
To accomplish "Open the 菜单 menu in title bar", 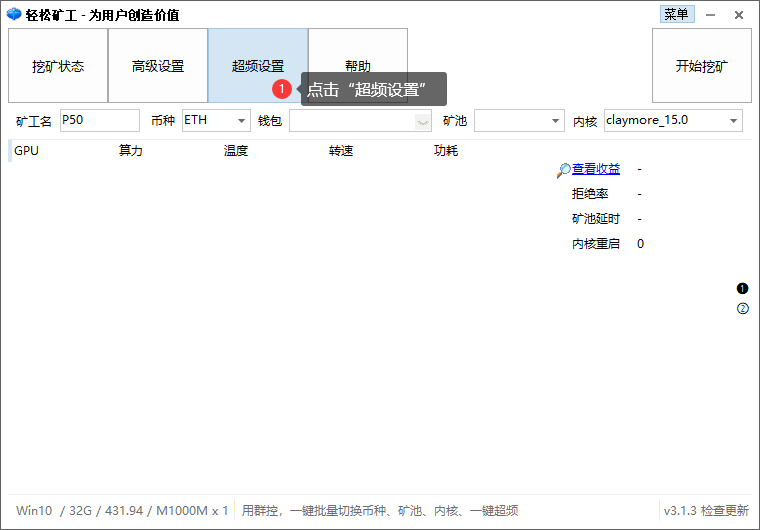I will [676, 15].
